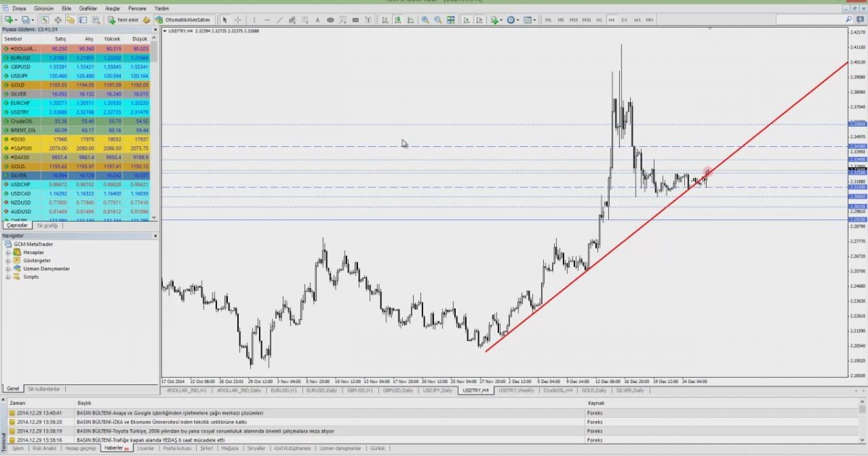The height and width of the screenshot is (456, 868).
Task: Collapse the USDTRY,H4 chart title arrow
Action: 164,31
